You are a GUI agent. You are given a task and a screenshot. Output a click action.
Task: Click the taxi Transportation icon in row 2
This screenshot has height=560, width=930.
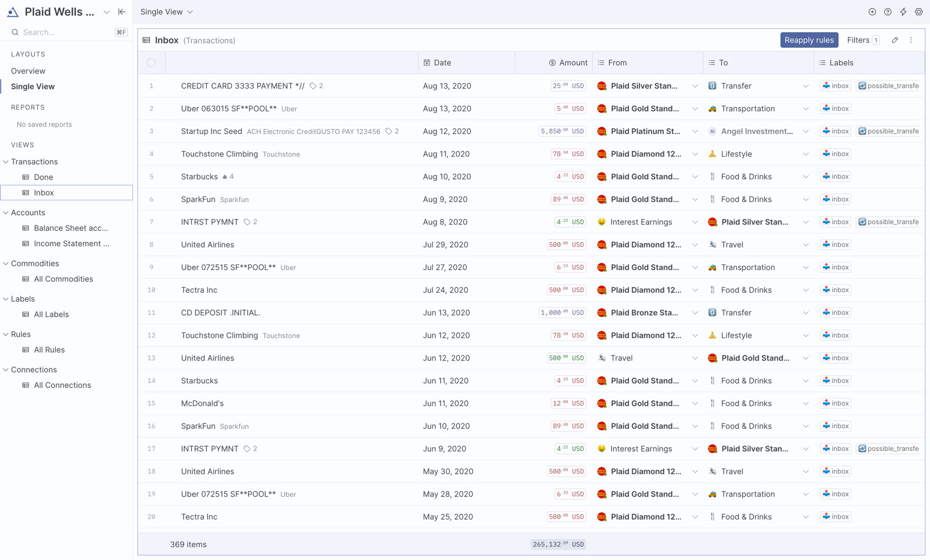(712, 108)
